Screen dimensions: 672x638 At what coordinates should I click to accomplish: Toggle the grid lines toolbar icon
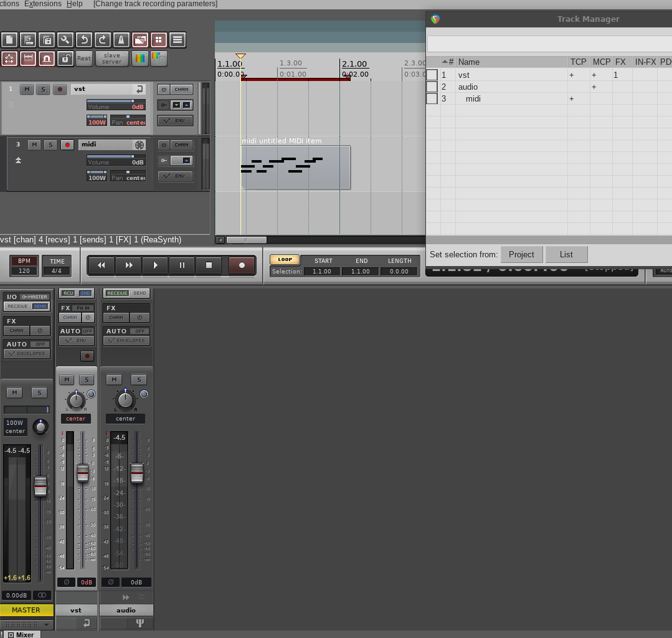[x=28, y=59]
